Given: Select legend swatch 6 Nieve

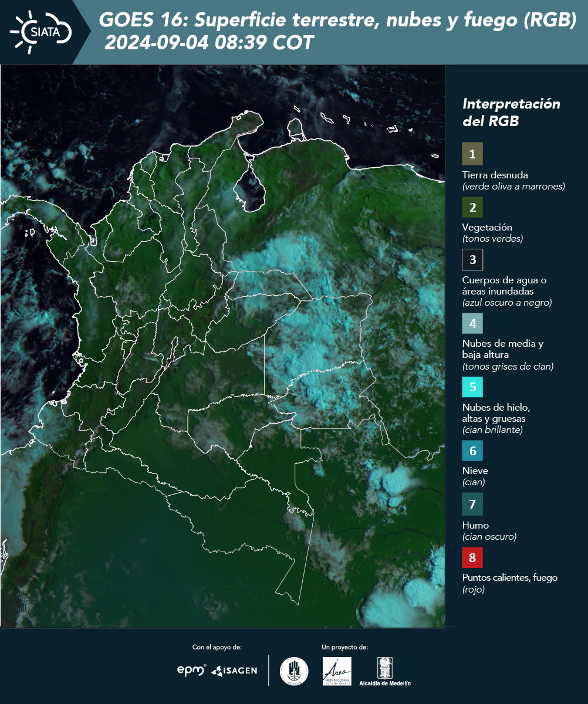Looking at the screenshot, I should 472,451.
